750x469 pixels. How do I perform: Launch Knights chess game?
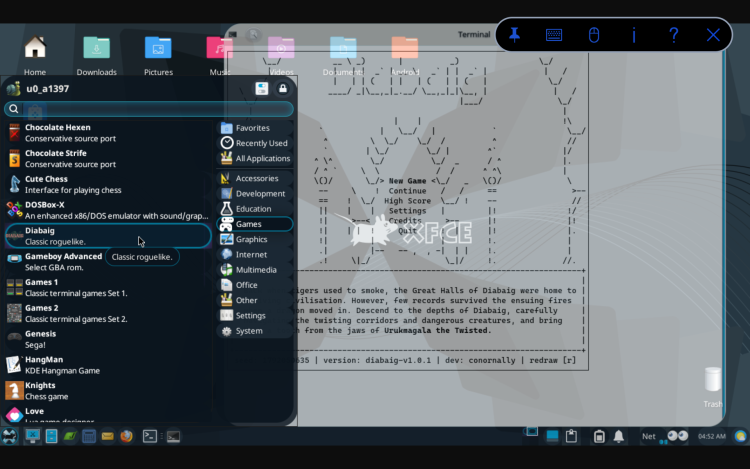(x=109, y=391)
